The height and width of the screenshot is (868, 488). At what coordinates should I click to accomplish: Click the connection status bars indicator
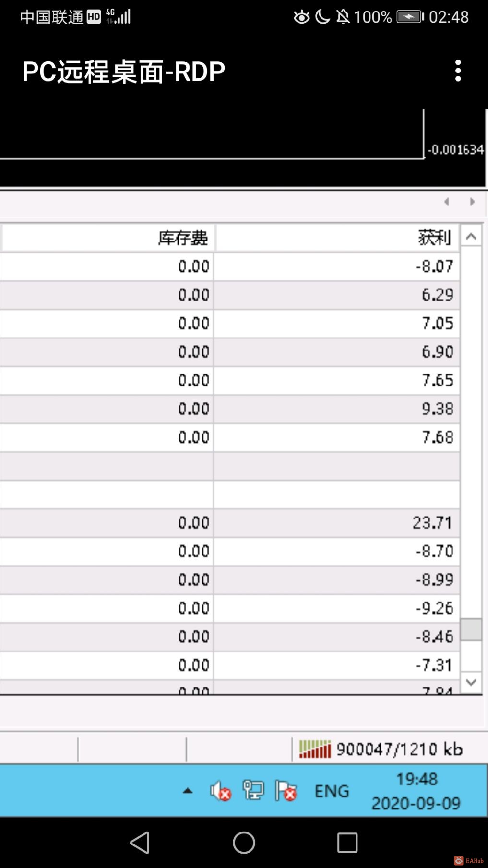[315, 749]
